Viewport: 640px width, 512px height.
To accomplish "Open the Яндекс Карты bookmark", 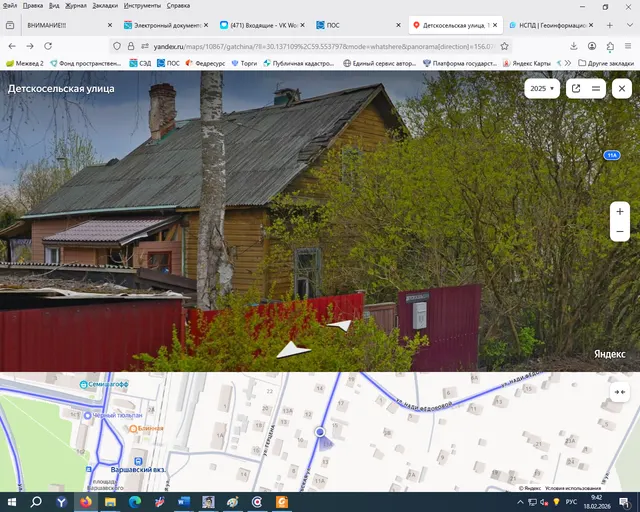I will [527, 63].
